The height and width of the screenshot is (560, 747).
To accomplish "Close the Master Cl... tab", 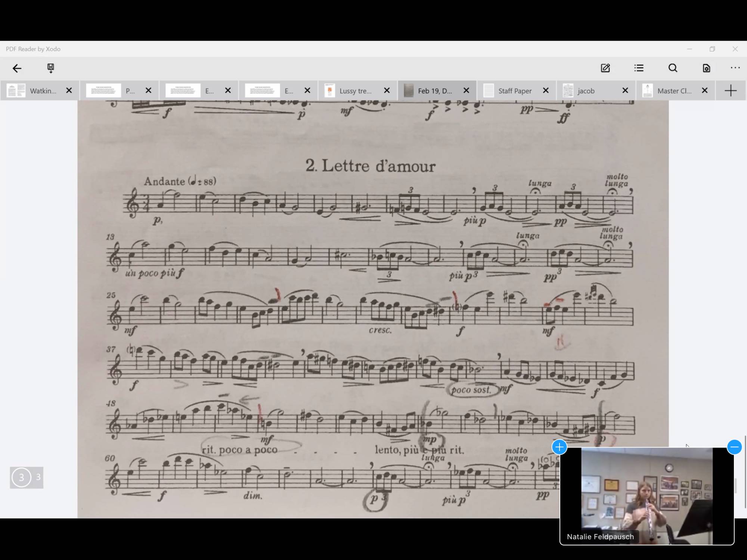I will (704, 91).
